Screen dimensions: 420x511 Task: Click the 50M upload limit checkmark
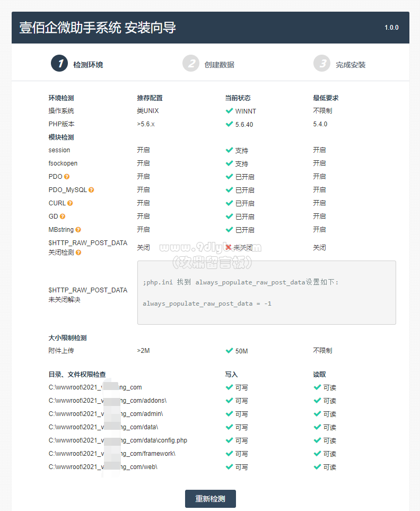229,351
